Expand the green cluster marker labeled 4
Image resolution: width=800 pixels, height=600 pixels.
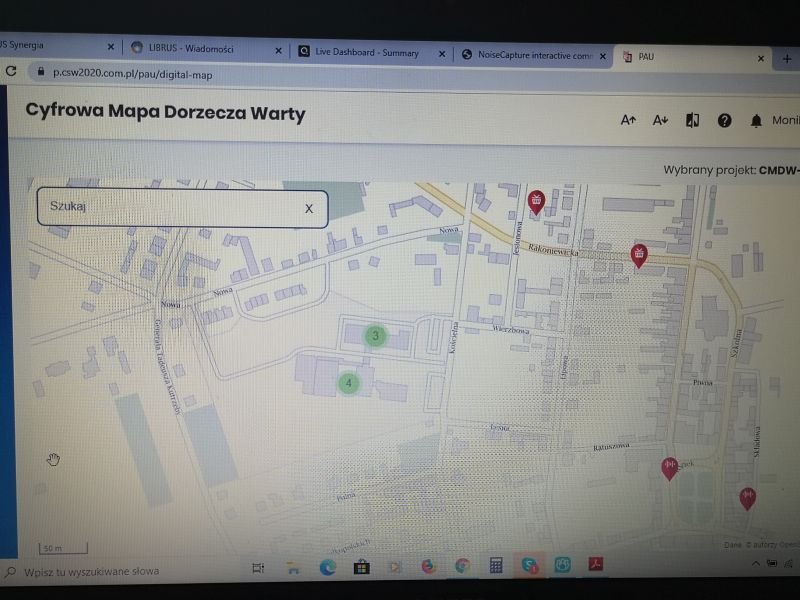pyautogui.click(x=348, y=383)
